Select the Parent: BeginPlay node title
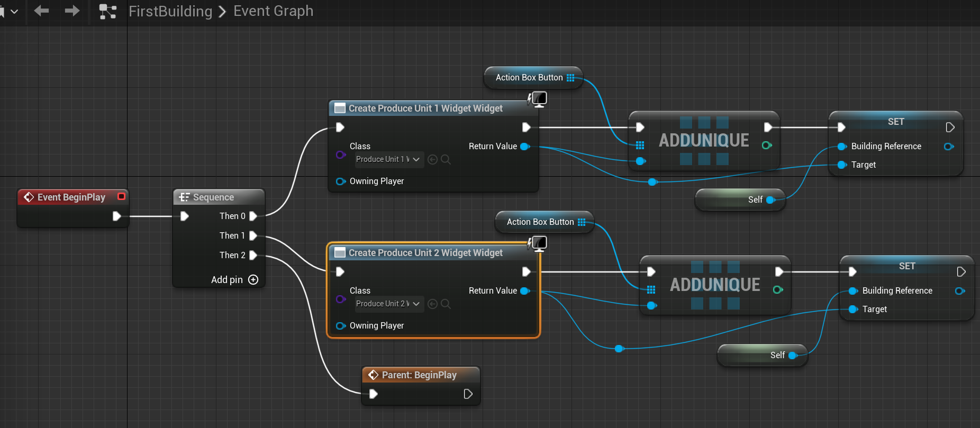980x428 pixels. pyautogui.click(x=419, y=375)
